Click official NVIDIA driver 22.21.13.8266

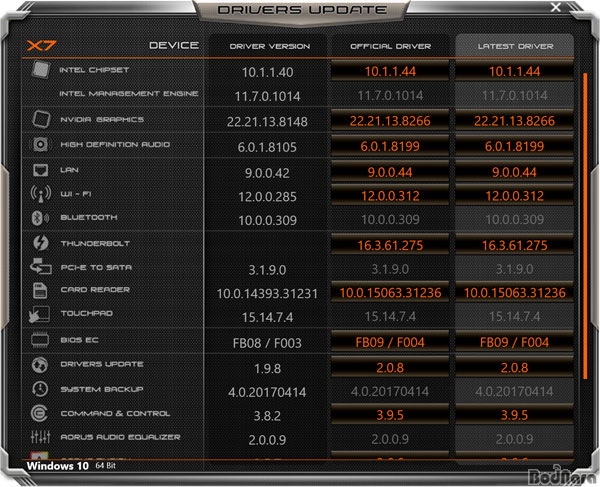[390, 121]
